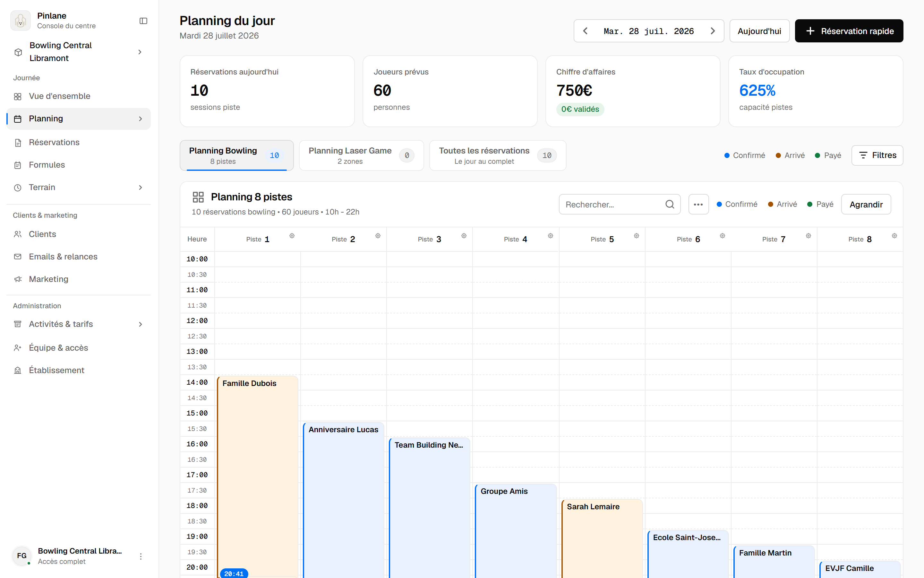The width and height of the screenshot is (924, 578).
Task: Open settings gear for Piste 3
Action: click(x=464, y=236)
